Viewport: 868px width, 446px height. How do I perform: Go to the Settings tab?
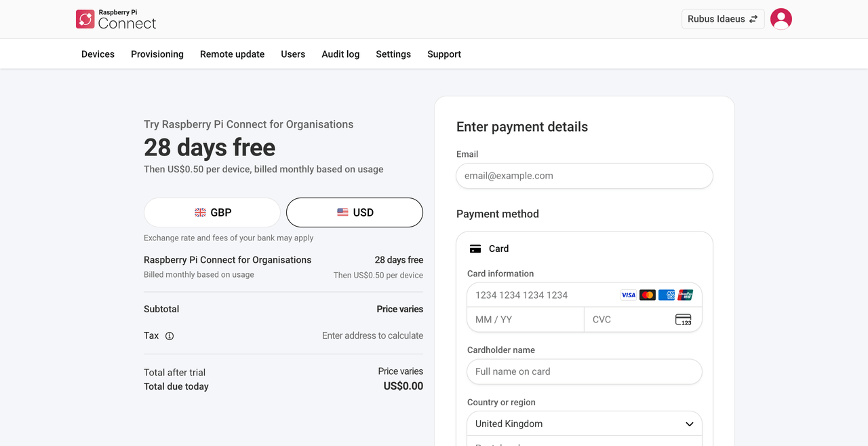[x=393, y=54]
